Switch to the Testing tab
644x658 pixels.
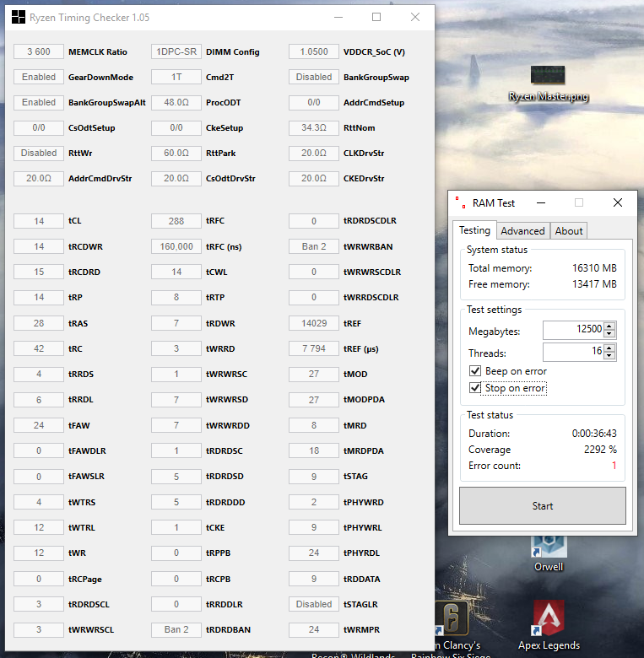click(474, 230)
